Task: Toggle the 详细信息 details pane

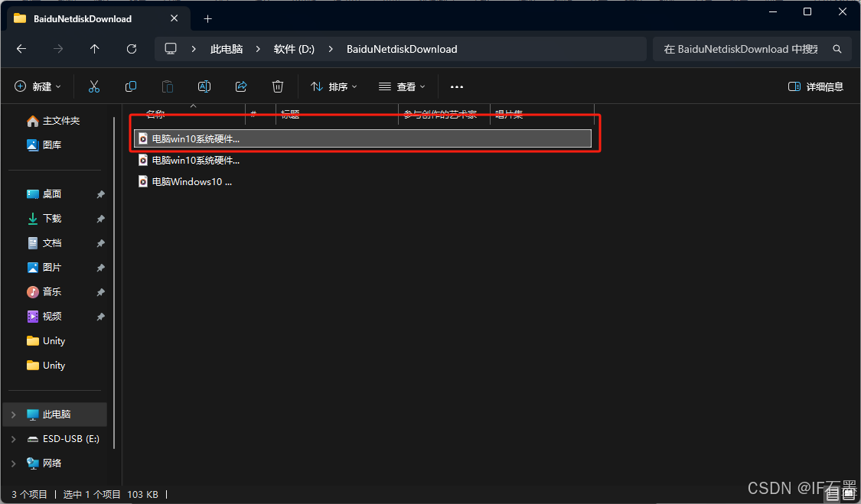Action: tap(815, 86)
